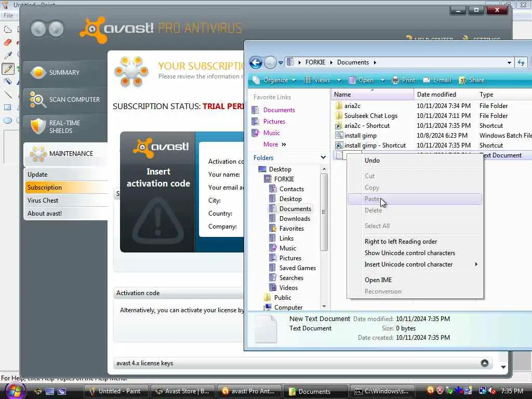
Task: Select install gimp - Shortcut file
Action: coord(375,145)
